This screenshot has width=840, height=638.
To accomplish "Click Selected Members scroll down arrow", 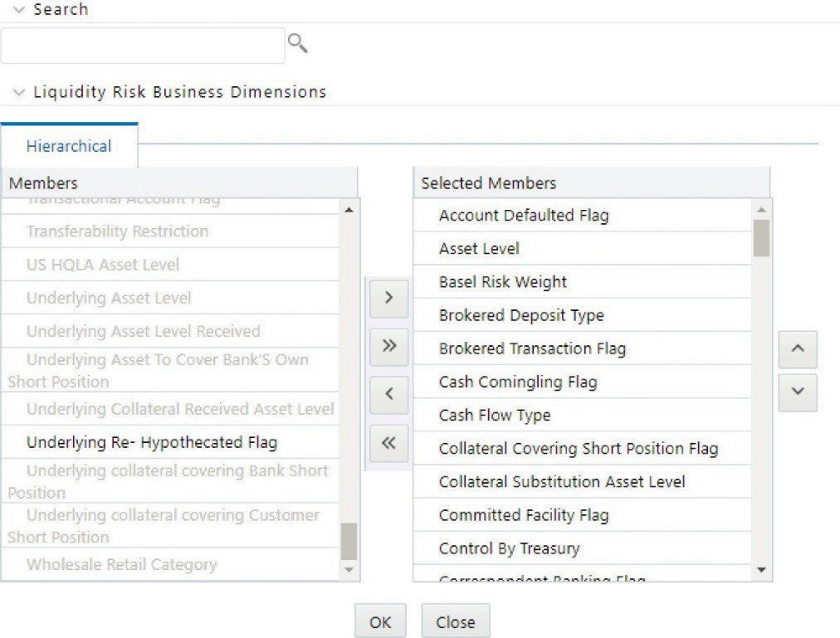I will (x=761, y=570).
